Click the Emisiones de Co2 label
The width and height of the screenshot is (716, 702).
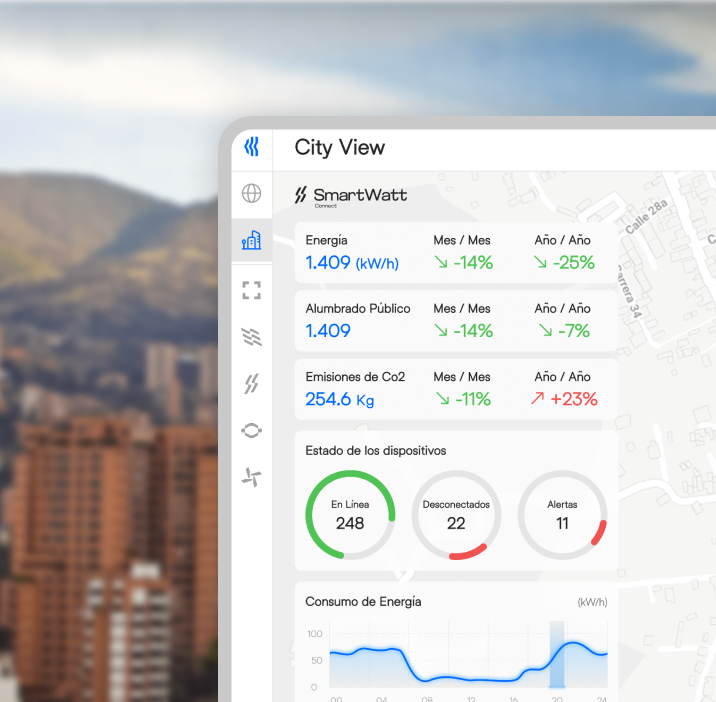(x=355, y=377)
